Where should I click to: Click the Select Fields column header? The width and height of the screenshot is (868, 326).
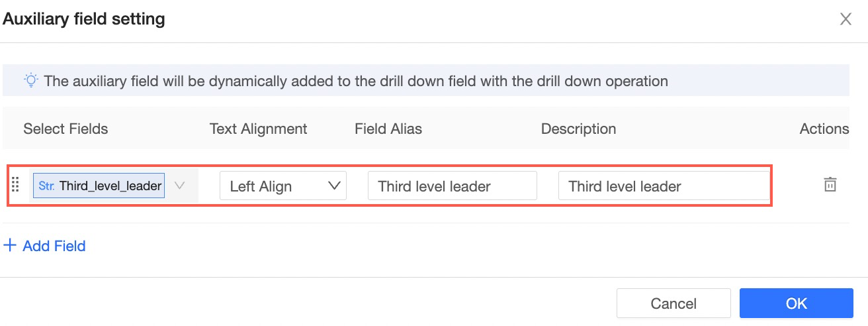point(65,129)
